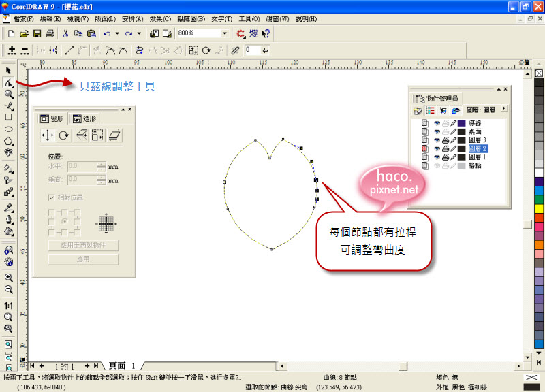Open the zoom level 800% dropdown
The image size is (545, 392).
pos(225,33)
